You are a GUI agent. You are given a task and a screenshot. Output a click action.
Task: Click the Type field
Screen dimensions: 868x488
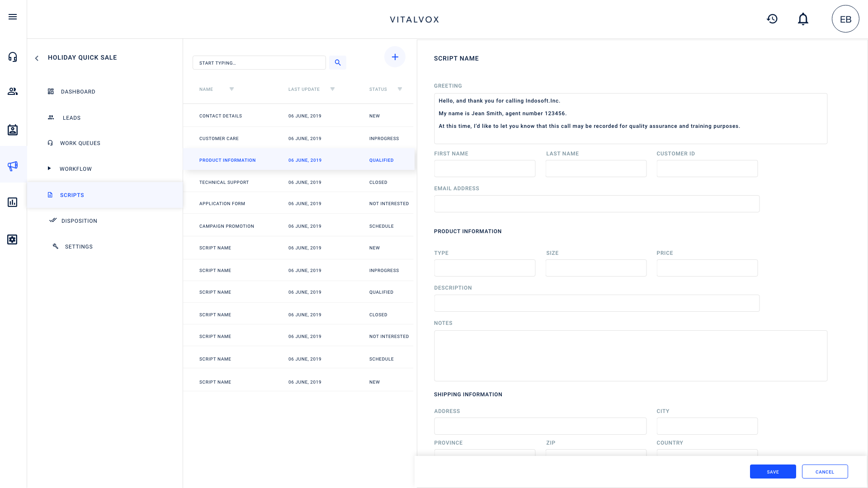[x=485, y=268]
